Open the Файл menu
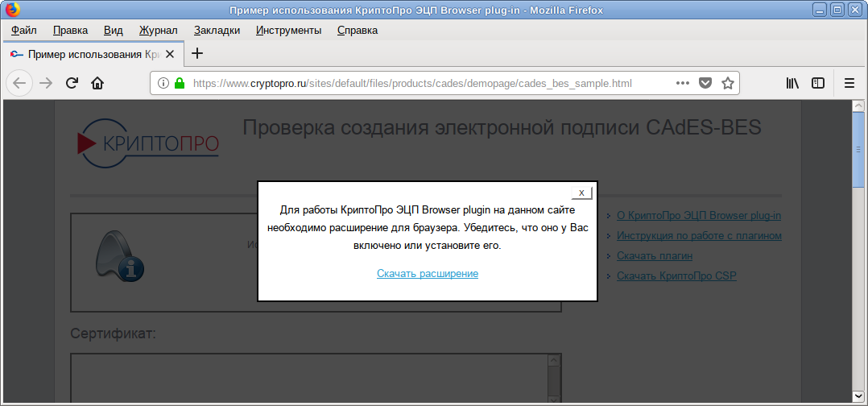 click(24, 31)
